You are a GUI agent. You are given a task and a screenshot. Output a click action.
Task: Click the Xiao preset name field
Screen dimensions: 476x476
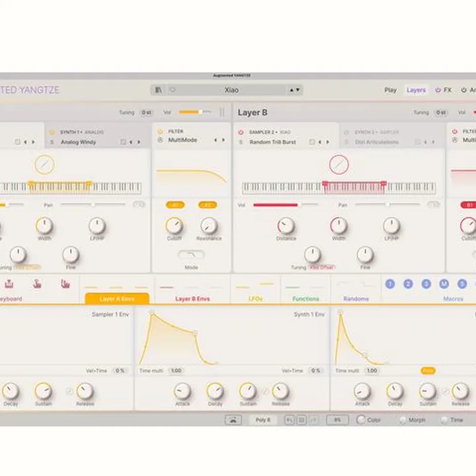(x=231, y=90)
